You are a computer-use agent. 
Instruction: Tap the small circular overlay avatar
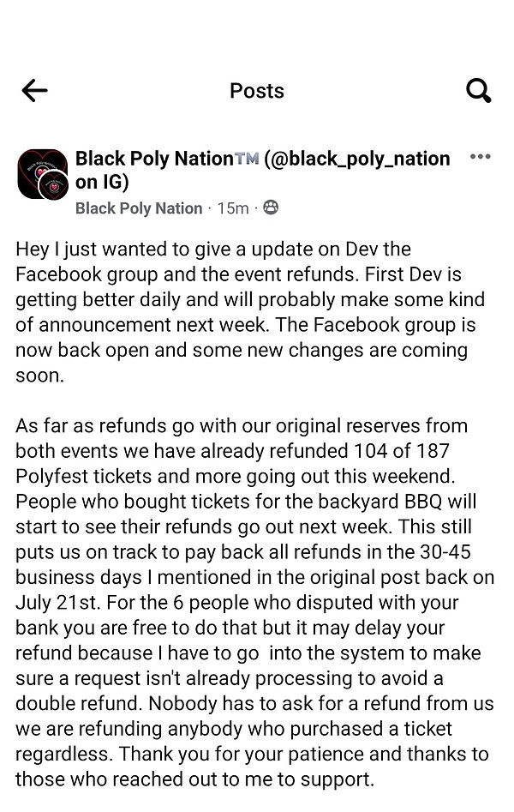pyautogui.click(x=53, y=185)
